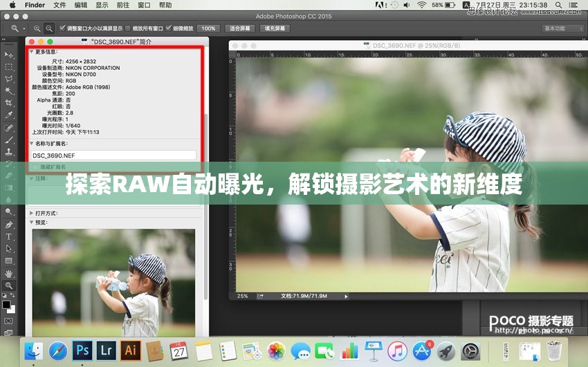
Task: Open System Preferences from the Dock
Action: click(x=470, y=352)
